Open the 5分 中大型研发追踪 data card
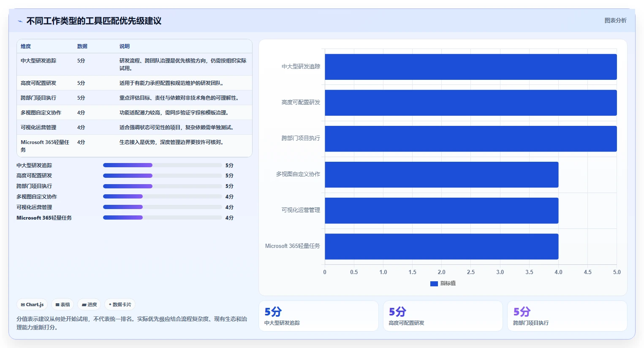The image size is (644, 348). point(318,316)
